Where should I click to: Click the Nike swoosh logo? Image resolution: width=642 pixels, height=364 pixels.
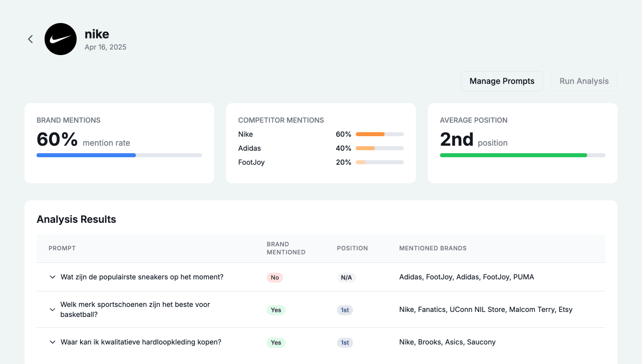61,39
